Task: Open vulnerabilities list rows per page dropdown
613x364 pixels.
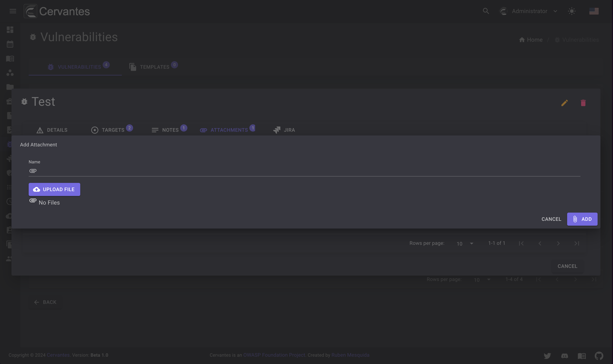Action: (482, 280)
